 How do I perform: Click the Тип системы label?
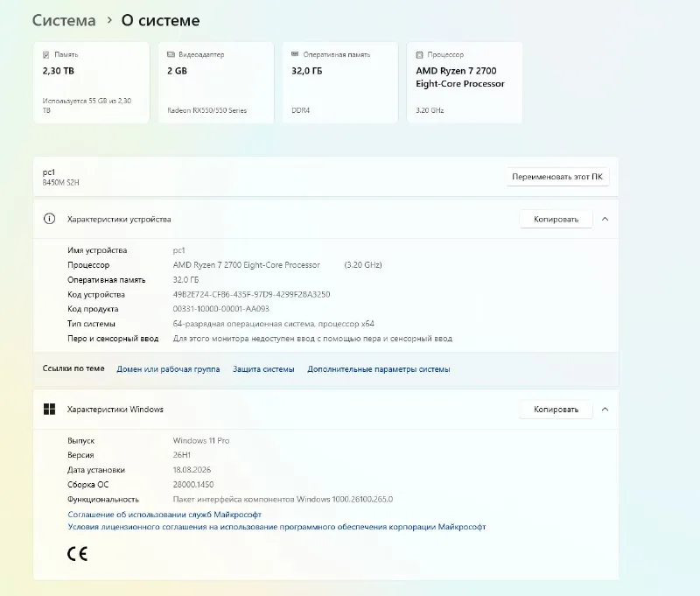click(91, 324)
